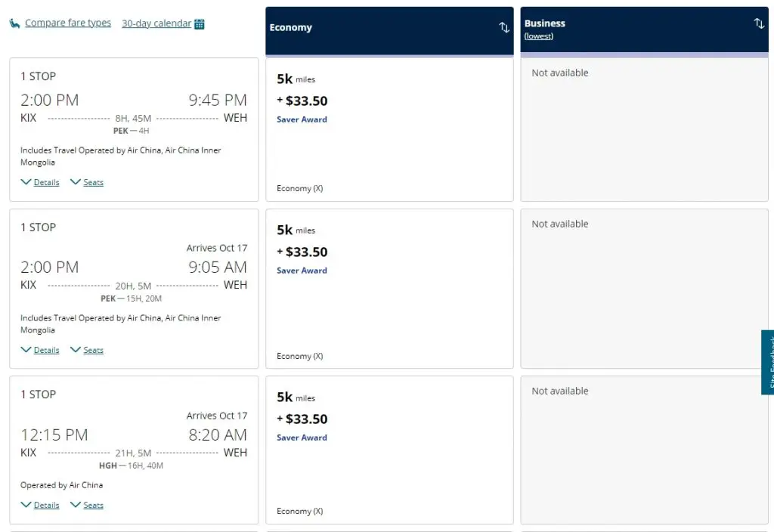Expand Details for the 9:45 PM arrival flight

click(41, 182)
